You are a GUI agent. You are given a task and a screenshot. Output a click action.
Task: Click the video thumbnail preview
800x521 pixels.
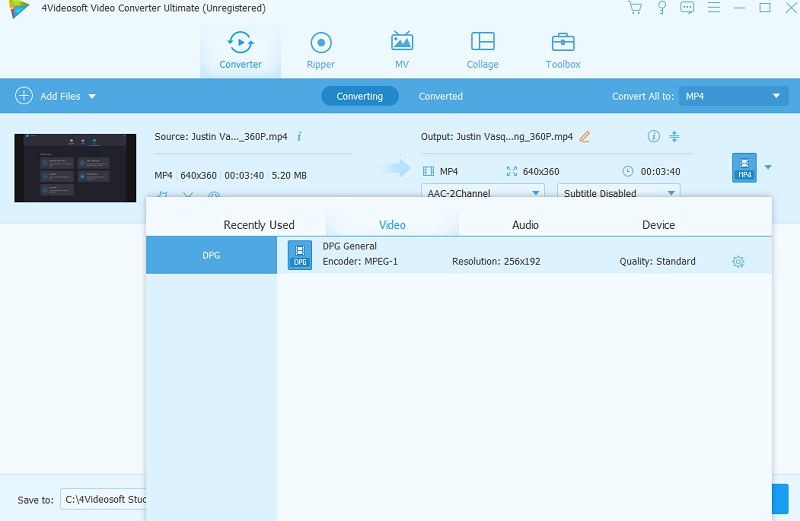(x=75, y=168)
